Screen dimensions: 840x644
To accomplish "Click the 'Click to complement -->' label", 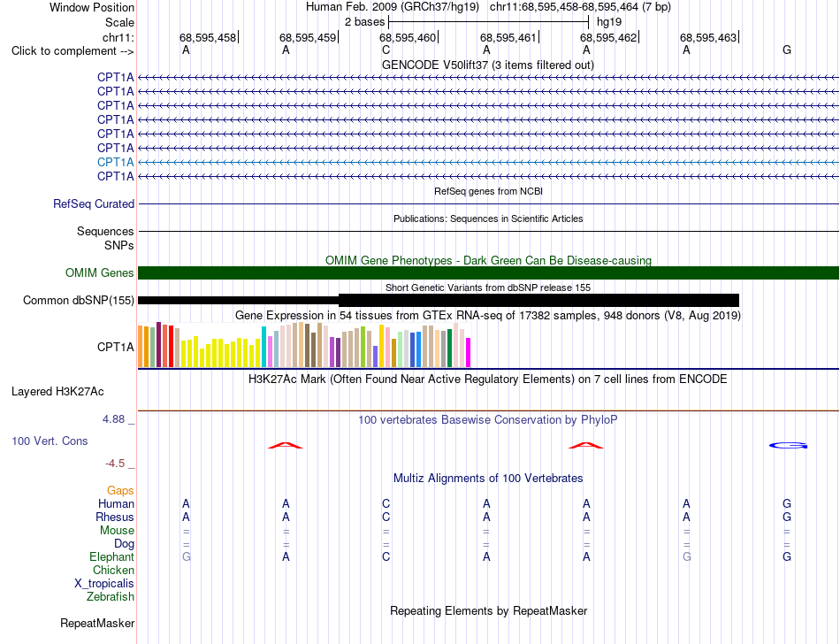I will tap(73, 51).
